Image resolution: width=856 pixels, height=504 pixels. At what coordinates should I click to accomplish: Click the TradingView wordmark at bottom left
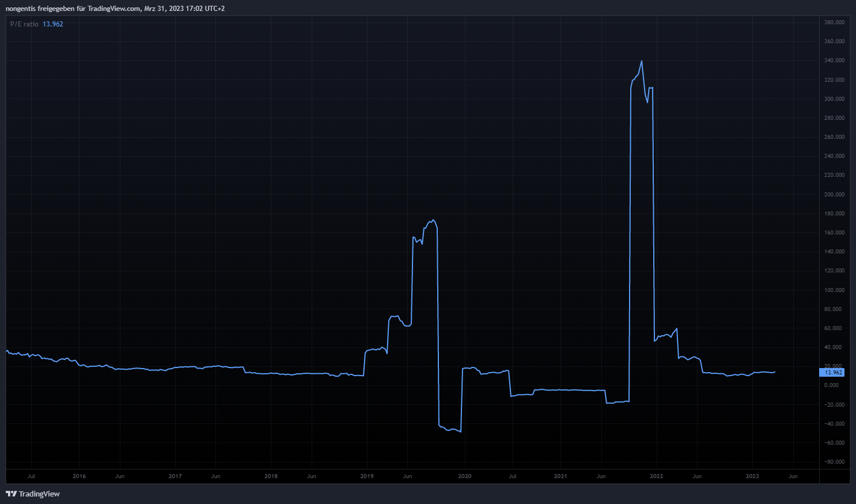tap(39, 494)
